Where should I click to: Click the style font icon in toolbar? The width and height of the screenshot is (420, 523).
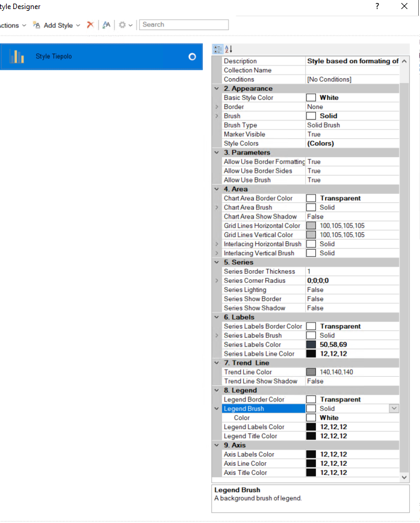pyautogui.click(x=107, y=25)
